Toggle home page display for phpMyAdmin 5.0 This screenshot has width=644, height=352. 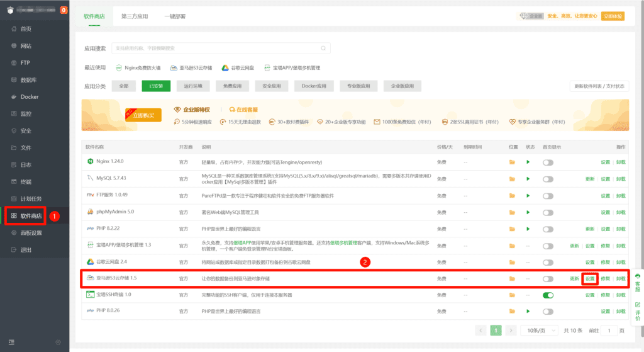point(548,212)
